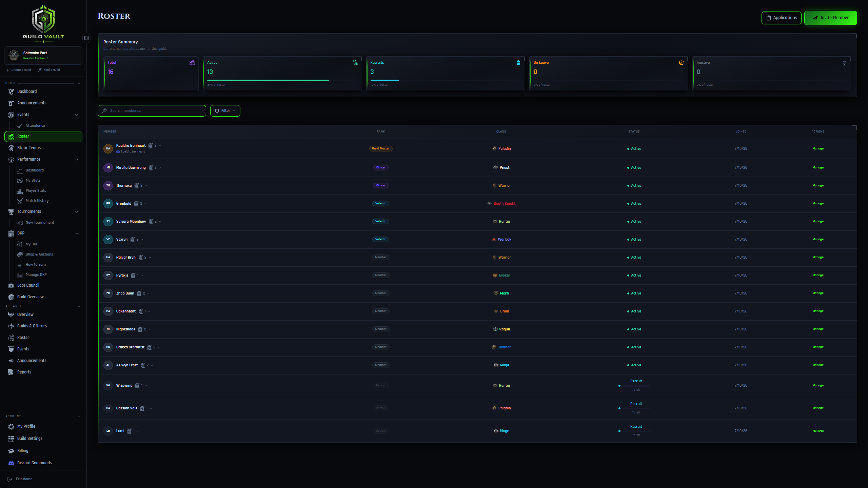Open Reports page
Viewport: 868px width, 488px height.
[x=43, y=372]
